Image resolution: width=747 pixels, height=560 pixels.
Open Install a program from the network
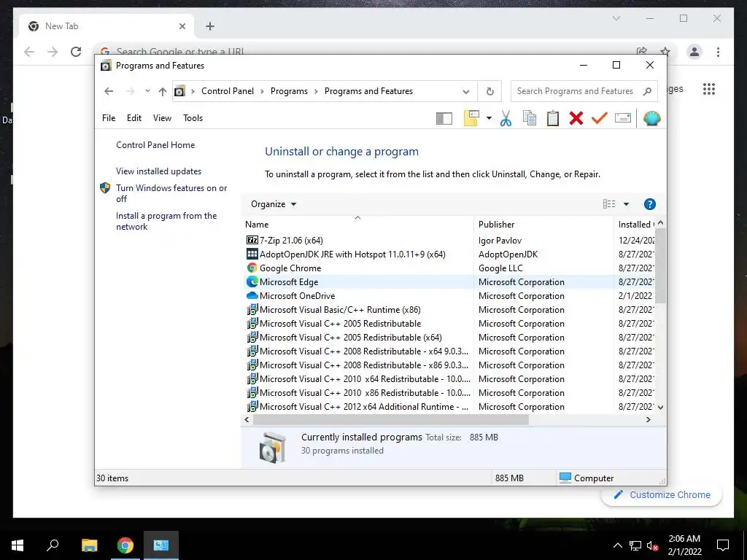[x=166, y=221]
